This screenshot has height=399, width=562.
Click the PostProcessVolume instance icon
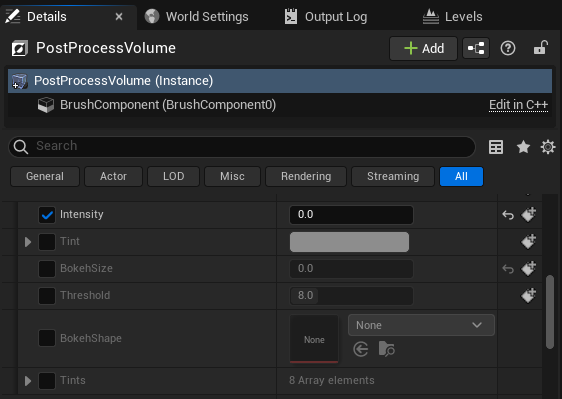19,81
